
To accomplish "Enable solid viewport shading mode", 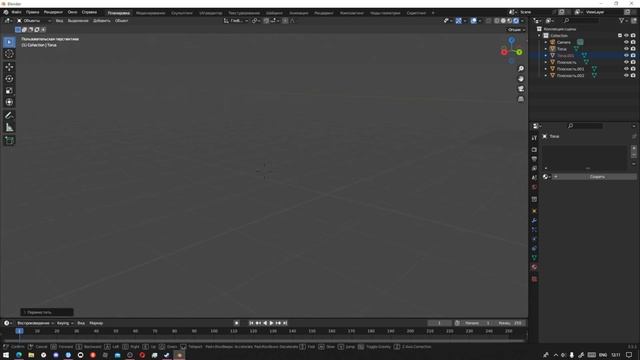I will [x=503, y=21].
